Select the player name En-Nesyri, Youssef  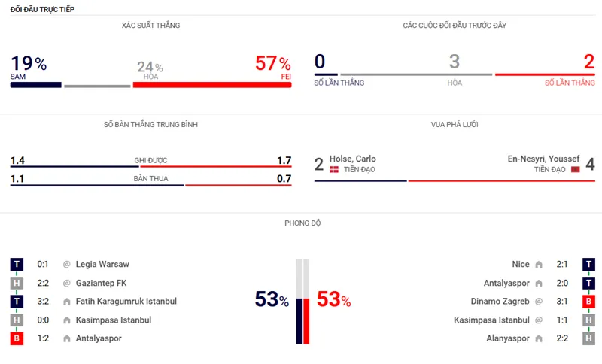pos(543,159)
